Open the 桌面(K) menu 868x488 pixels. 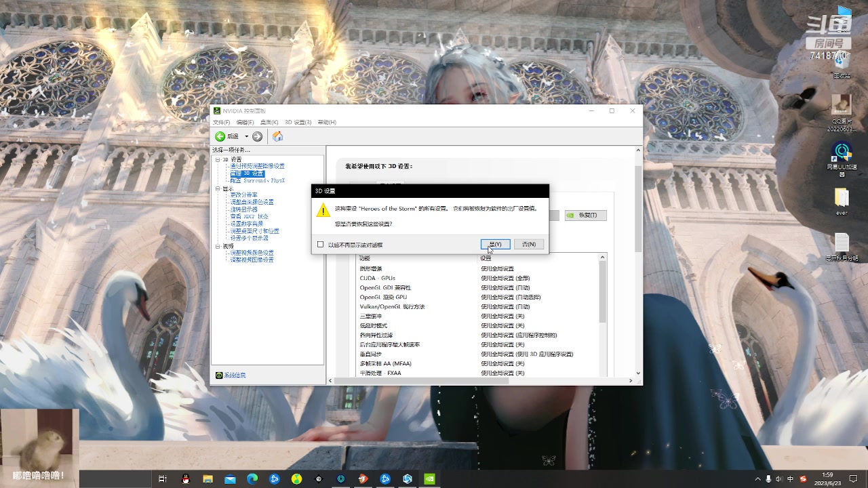pyautogui.click(x=269, y=122)
